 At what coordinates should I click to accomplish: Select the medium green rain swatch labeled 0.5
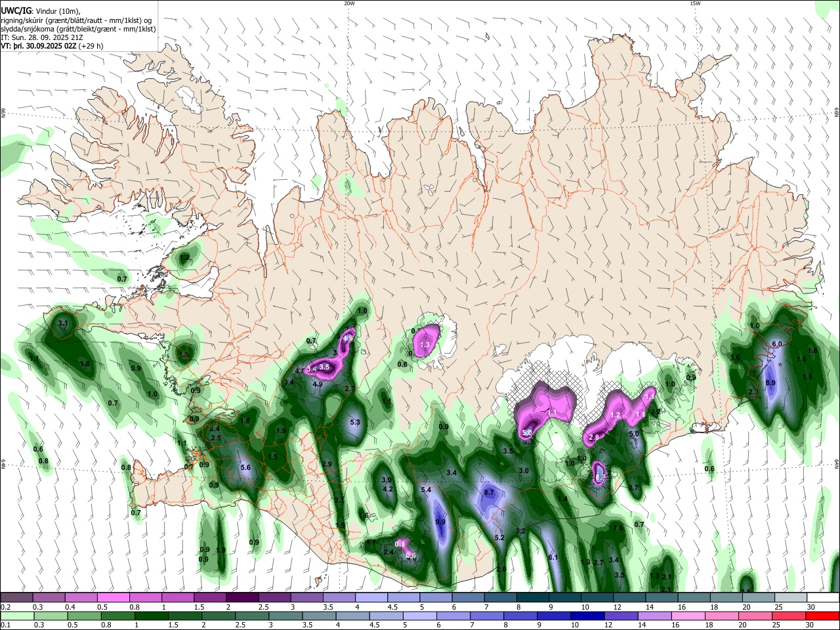(84, 616)
